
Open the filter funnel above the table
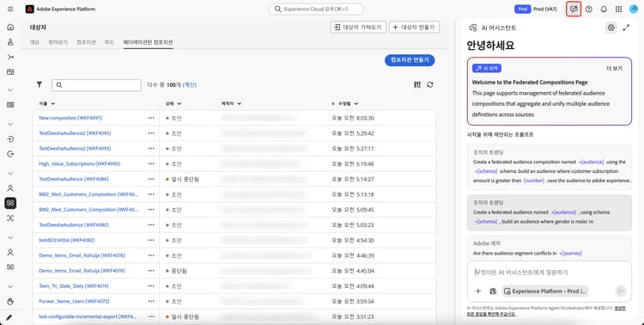39,85
